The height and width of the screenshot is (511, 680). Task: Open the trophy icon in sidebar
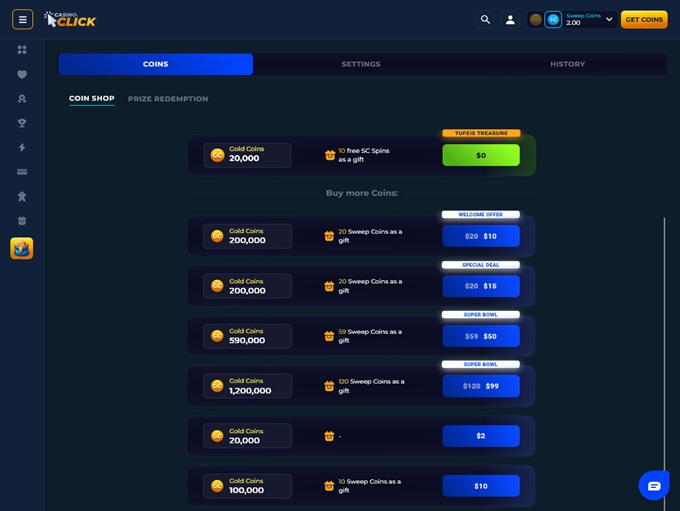22,123
